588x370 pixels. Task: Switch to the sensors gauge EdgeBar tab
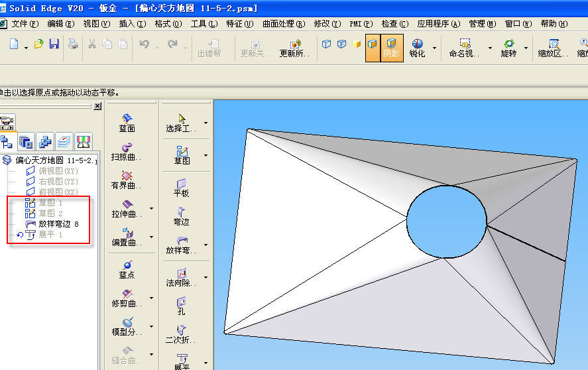84,141
